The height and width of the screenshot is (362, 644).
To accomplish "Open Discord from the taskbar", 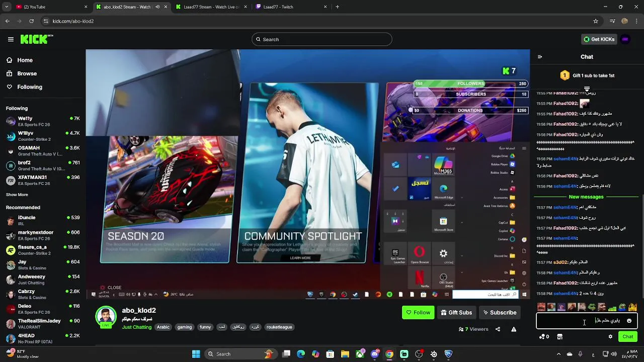I will [375, 354].
